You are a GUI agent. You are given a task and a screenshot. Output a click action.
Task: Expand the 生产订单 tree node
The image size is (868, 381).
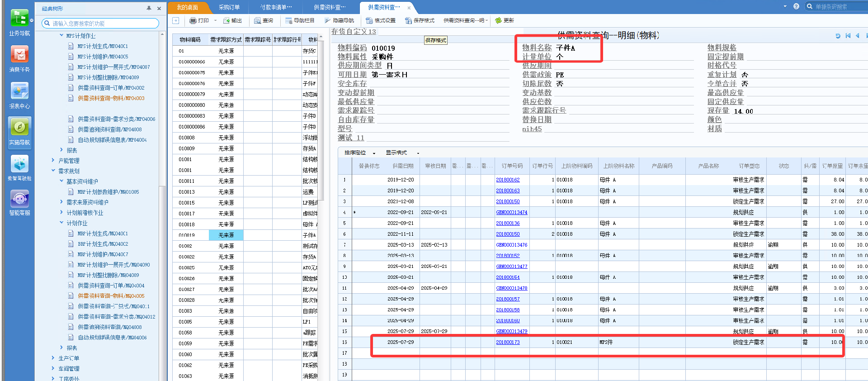[x=53, y=358]
